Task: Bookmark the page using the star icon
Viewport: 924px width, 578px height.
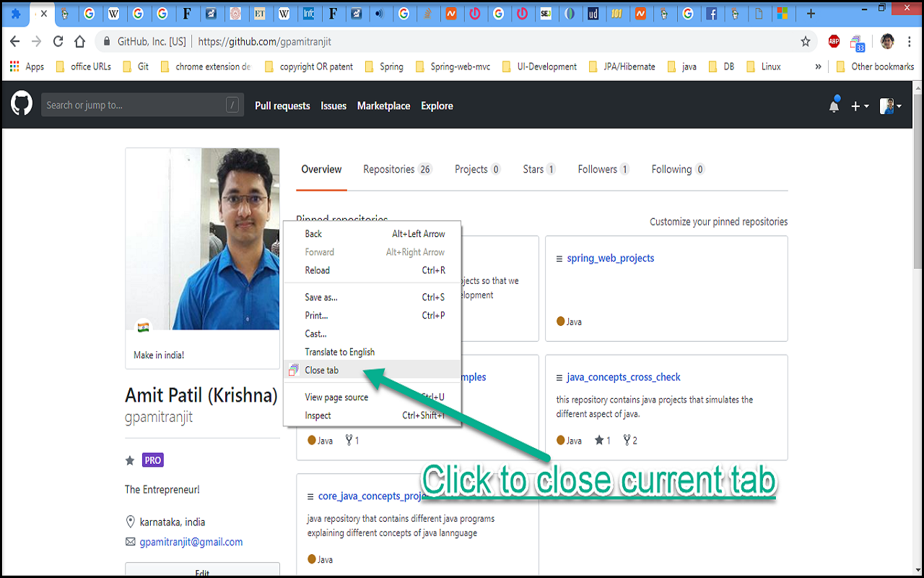Action: [x=805, y=42]
